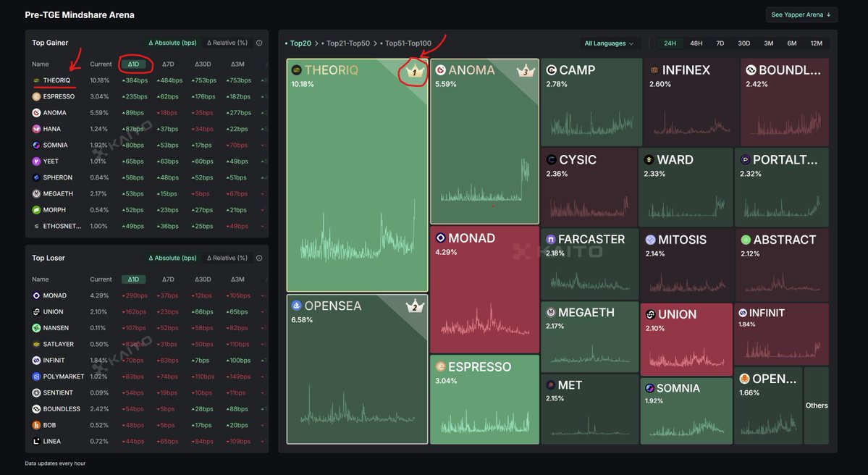Switch Top Loser to Relative (%)

(227, 258)
